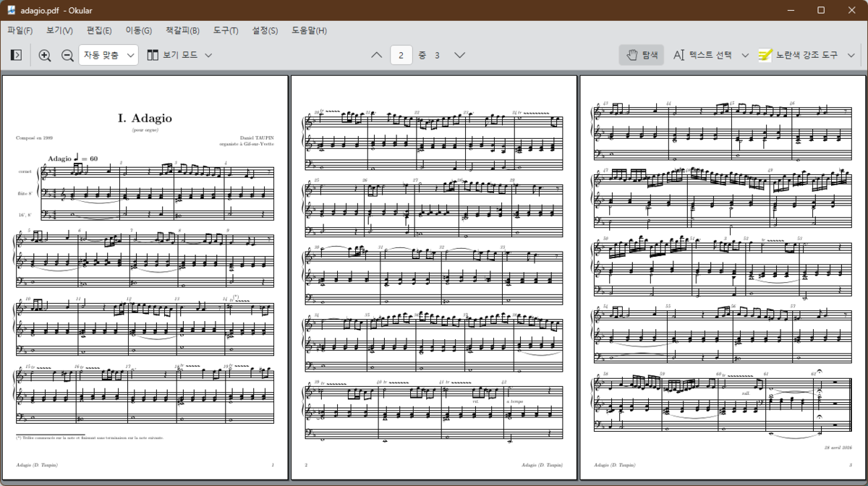The image size is (868, 486).
Task: Open the 도움말(H) help menu
Action: point(309,30)
